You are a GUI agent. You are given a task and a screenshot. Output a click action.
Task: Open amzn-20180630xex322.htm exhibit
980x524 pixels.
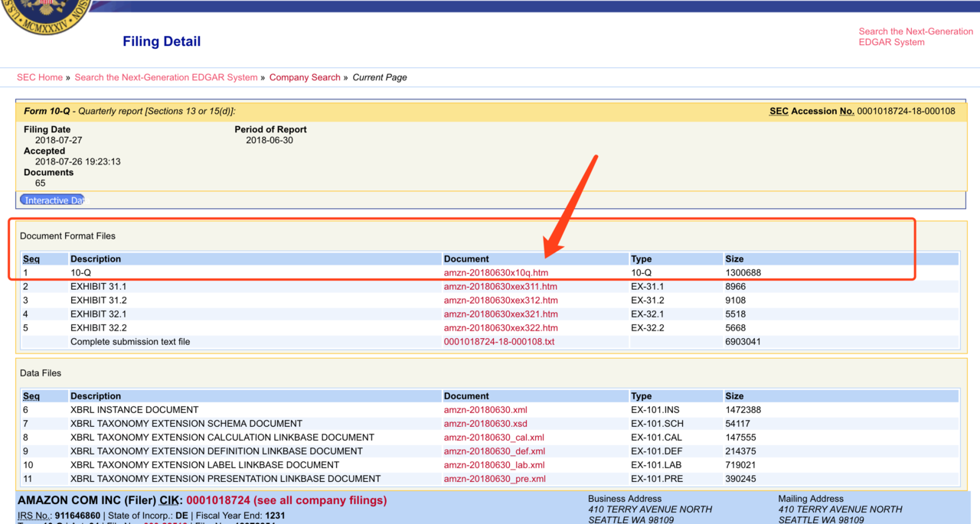pos(501,327)
